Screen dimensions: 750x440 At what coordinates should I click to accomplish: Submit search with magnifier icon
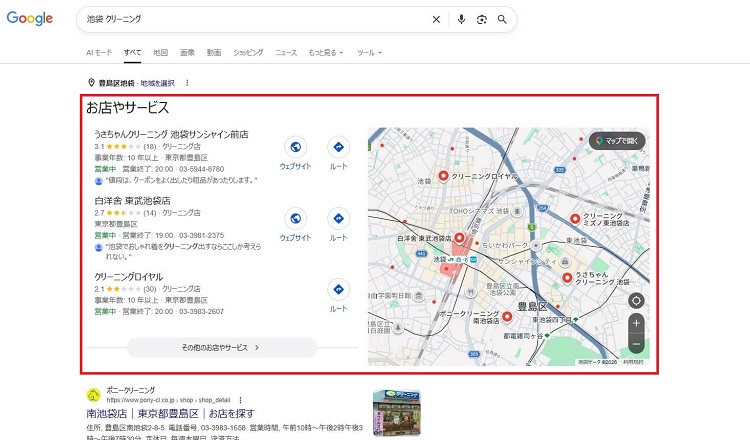tap(502, 19)
